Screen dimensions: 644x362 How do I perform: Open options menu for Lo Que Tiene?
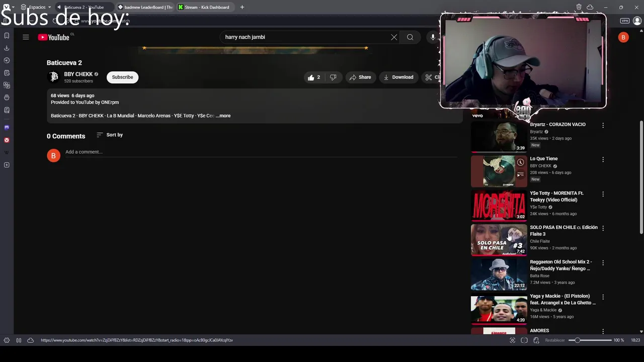[x=603, y=159]
